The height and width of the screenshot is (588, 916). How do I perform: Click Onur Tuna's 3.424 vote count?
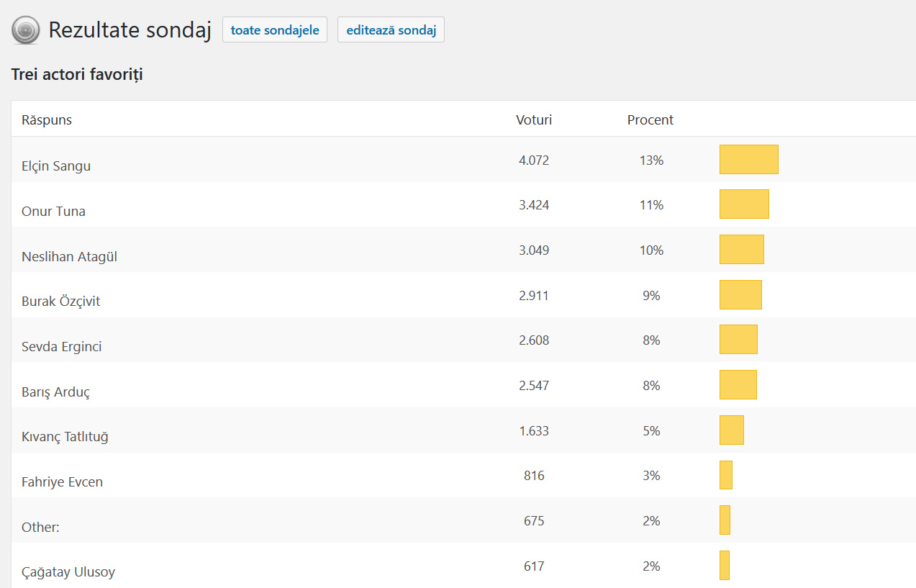534,205
